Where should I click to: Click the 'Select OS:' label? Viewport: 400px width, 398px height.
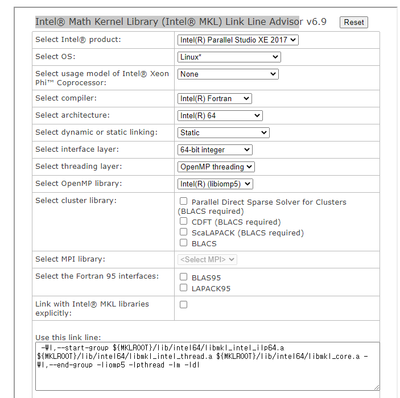coord(55,56)
